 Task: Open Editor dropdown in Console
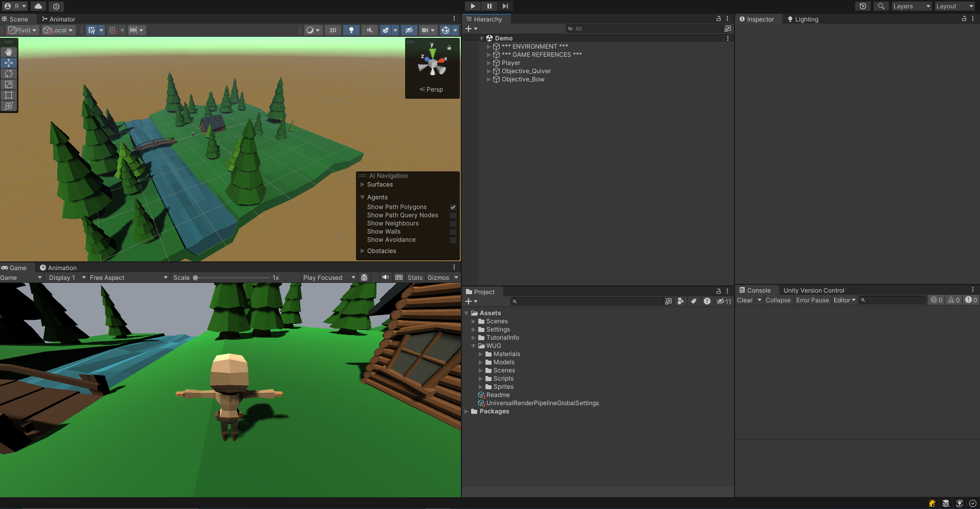(x=844, y=300)
